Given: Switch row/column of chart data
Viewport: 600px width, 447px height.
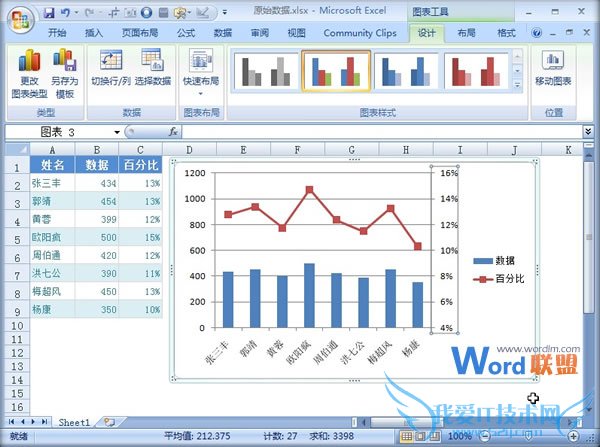Looking at the screenshot, I should [x=111, y=67].
